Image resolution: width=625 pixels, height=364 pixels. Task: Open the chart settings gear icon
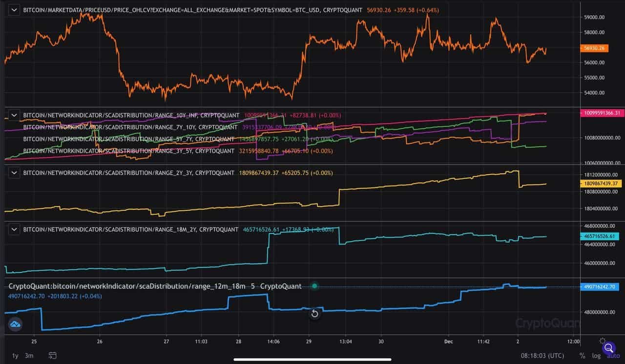[x=603, y=342]
